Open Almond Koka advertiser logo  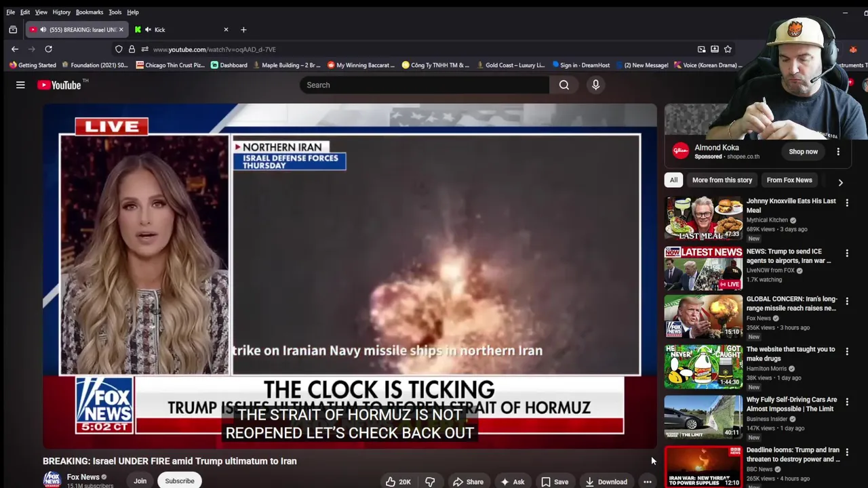pyautogui.click(x=681, y=151)
